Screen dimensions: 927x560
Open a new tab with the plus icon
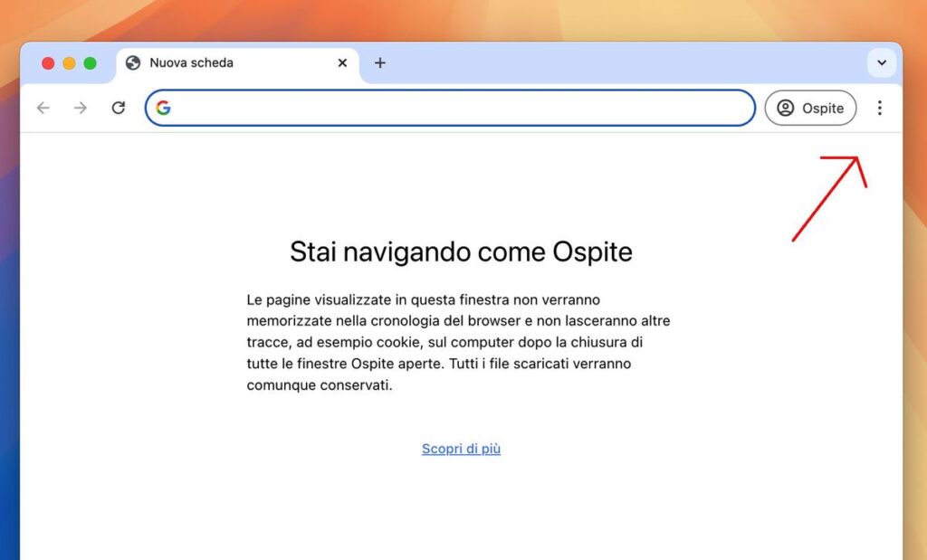(379, 62)
